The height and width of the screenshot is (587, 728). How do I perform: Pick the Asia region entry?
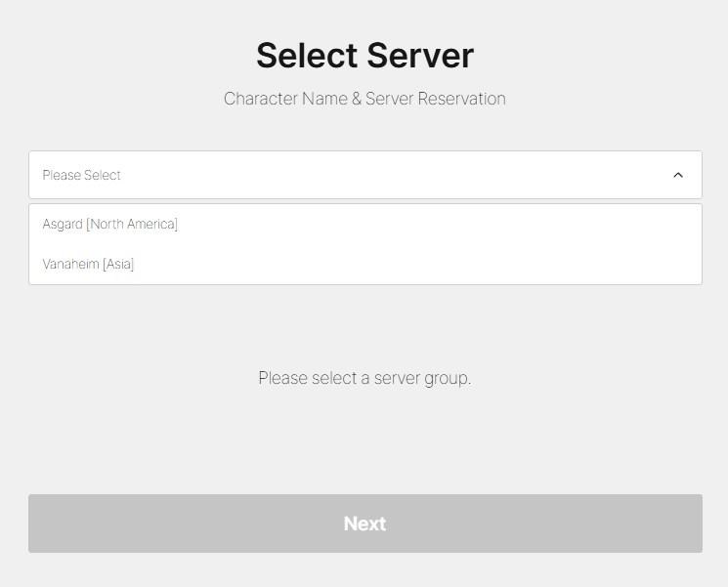(364, 264)
